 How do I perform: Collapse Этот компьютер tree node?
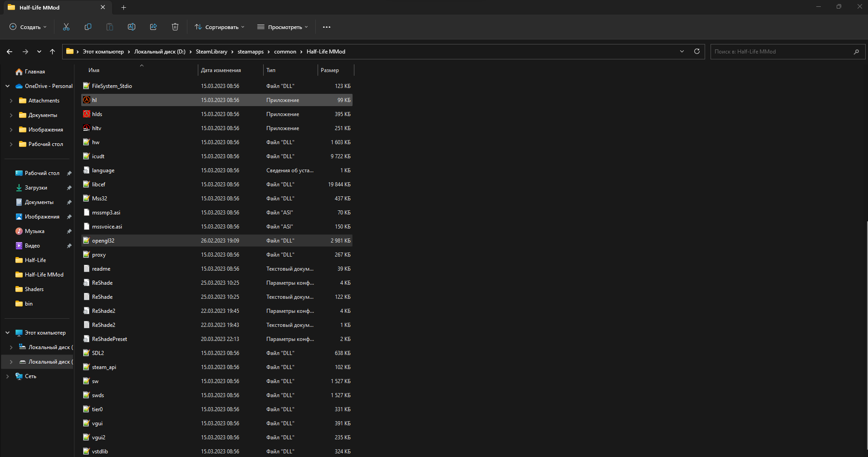[7, 333]
